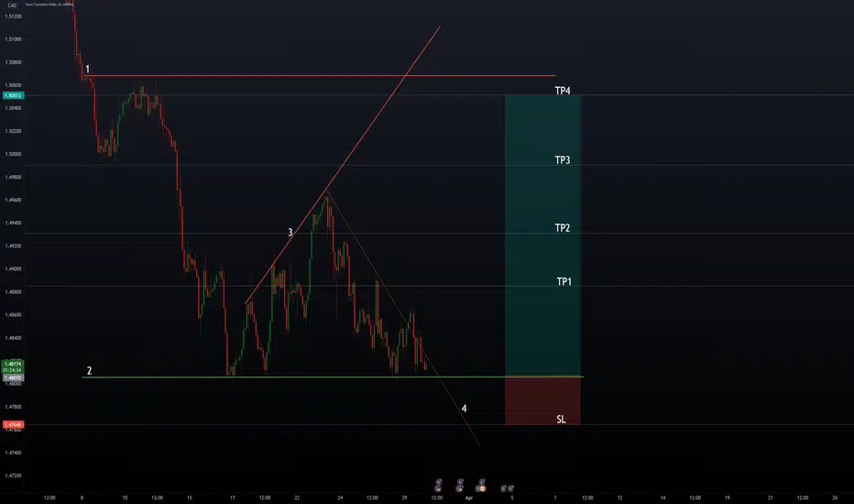Select the wave label 4 annotation
The height and width of the screenshot is (504, 854).
click(x=464, y=408)
